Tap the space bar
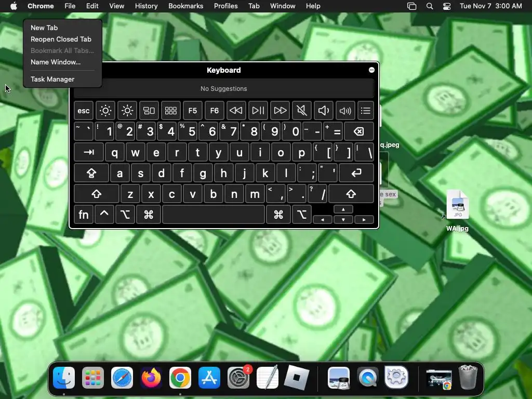Image resolution: width=532 pixels, height=399 pixels. point(214,215)
